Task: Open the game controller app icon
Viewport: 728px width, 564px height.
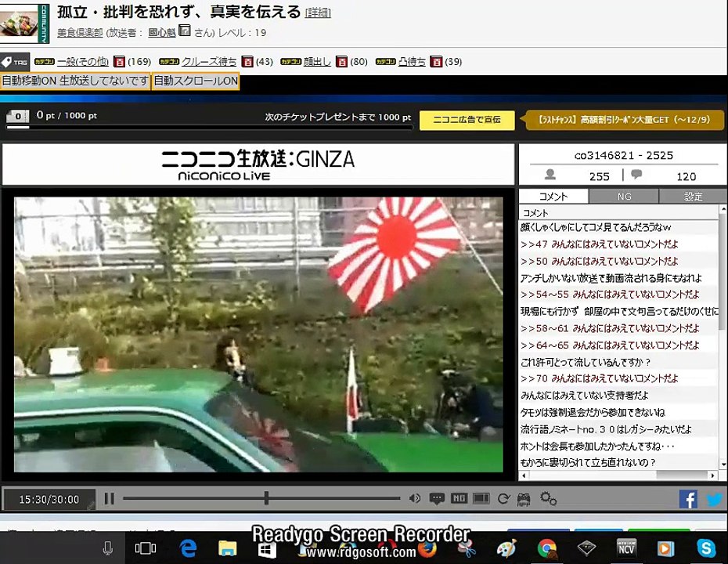Action: pos(524,500)
